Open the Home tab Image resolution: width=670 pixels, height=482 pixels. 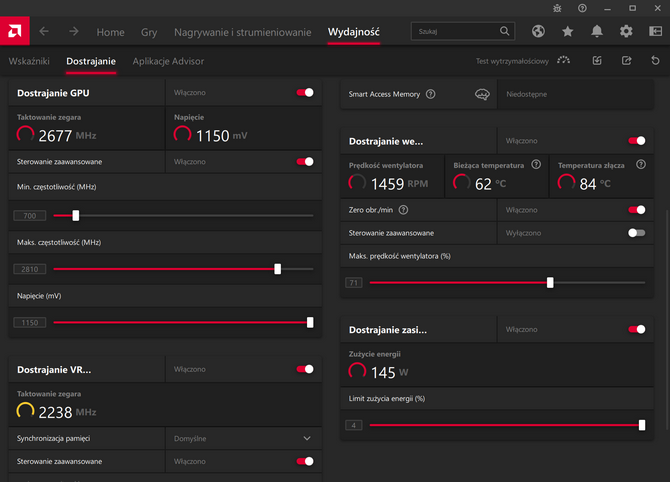click(x=110, y=32)
